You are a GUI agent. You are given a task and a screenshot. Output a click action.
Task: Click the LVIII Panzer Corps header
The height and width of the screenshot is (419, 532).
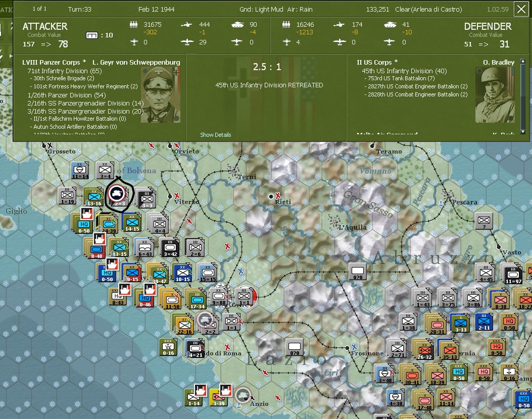click(54, 63)
